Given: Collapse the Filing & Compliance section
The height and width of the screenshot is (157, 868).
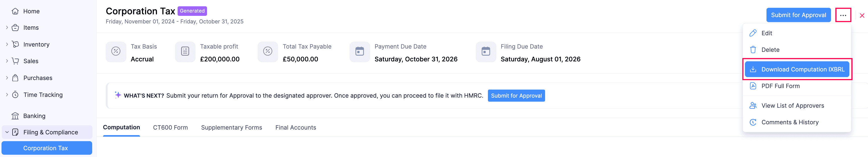Looking at the screenshot, I should pos(7,132).
